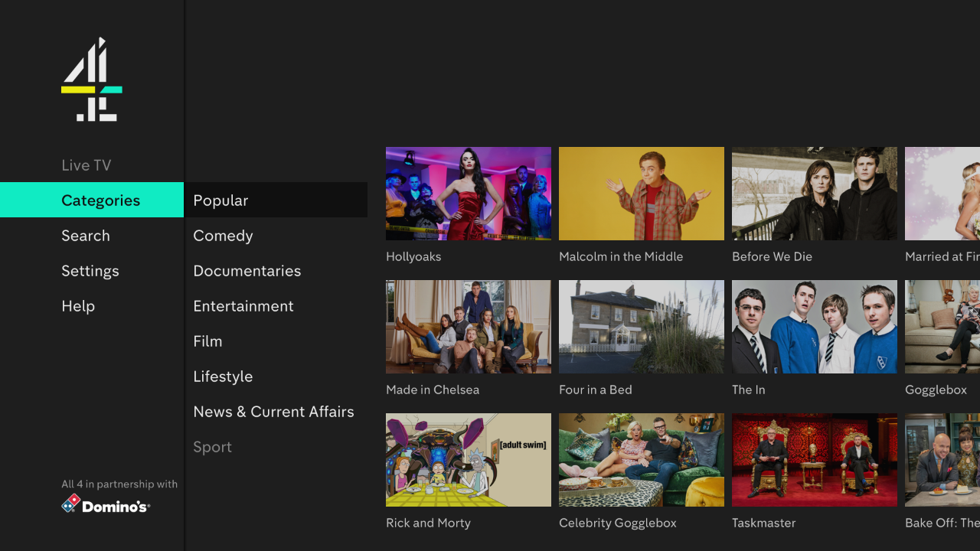Image resolution: width=980 pixels, height=551 pixels.
Task: Open Malcolm in the Middle
Action: pyautogui.click(x=641, y=193)
